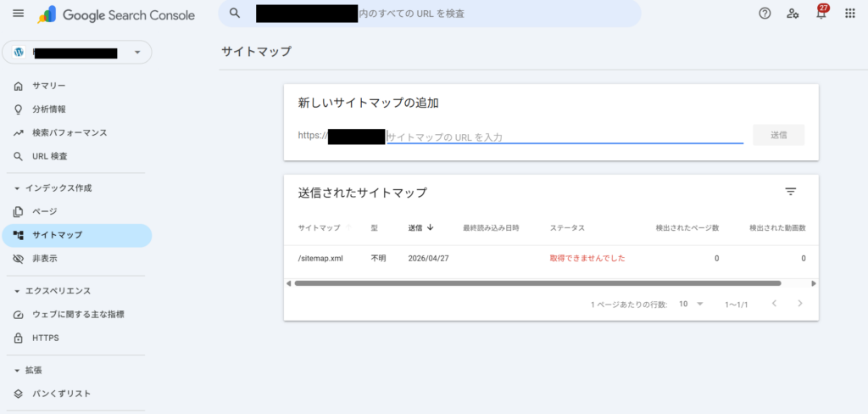Click the sitemap URL input field
The height and width of the screenshot is (414, 868).
pos(565,136)
